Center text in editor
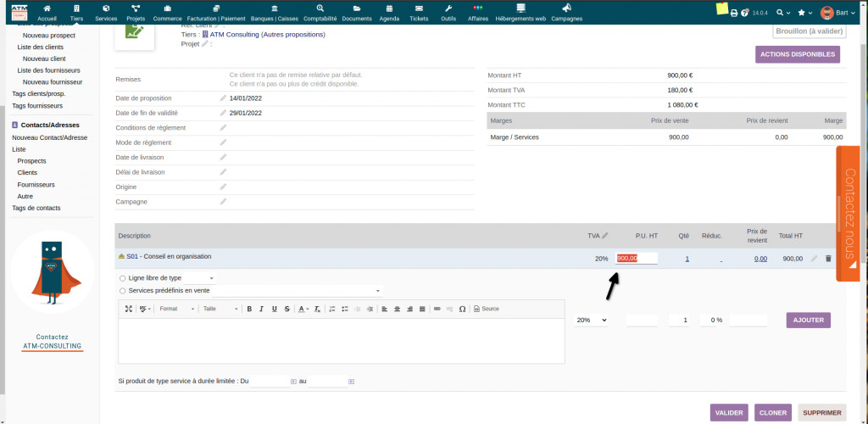 tap(397, 309)
